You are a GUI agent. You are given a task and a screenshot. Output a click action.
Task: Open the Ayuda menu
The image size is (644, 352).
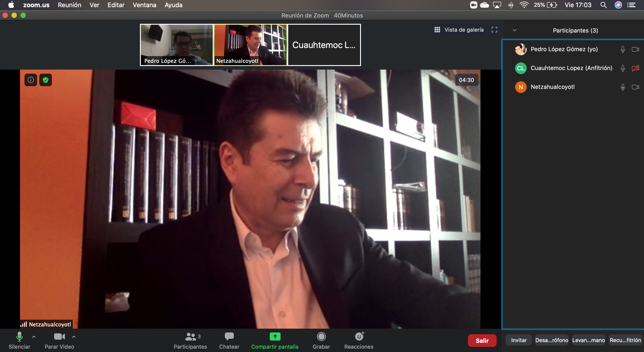[173, 5]
